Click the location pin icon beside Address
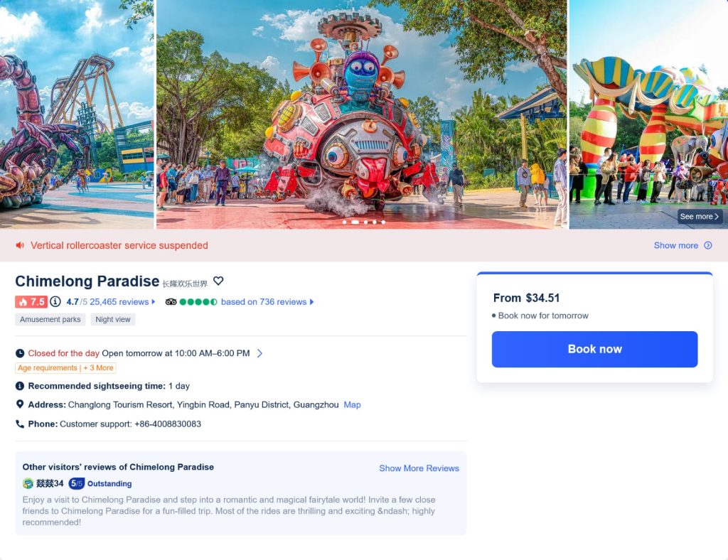 tap(19, 404)
